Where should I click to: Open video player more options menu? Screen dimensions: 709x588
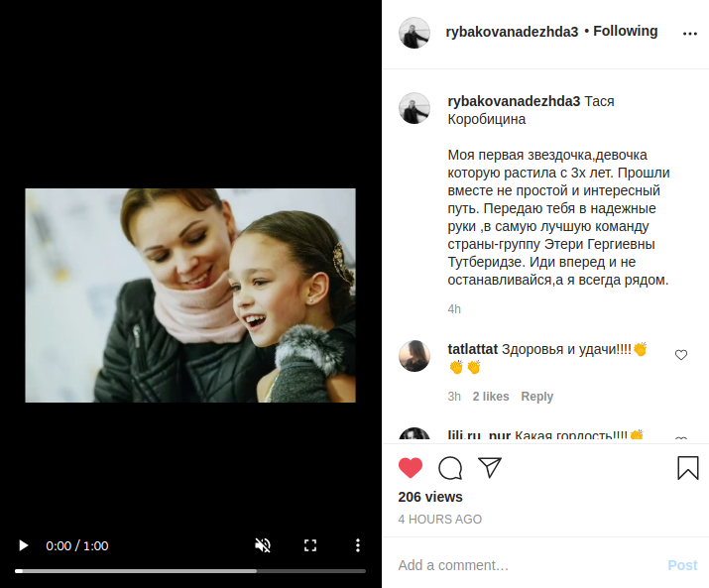click(358, 545)
